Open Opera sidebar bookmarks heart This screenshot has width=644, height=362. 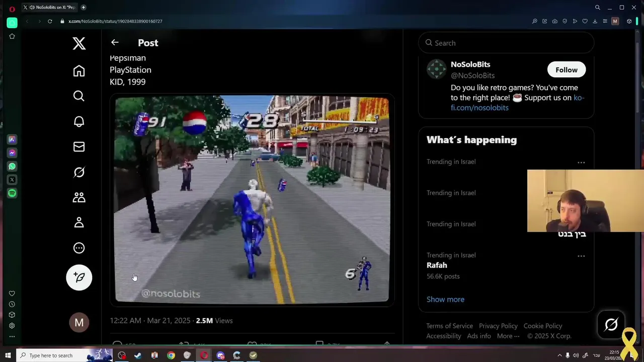(12, 294)
